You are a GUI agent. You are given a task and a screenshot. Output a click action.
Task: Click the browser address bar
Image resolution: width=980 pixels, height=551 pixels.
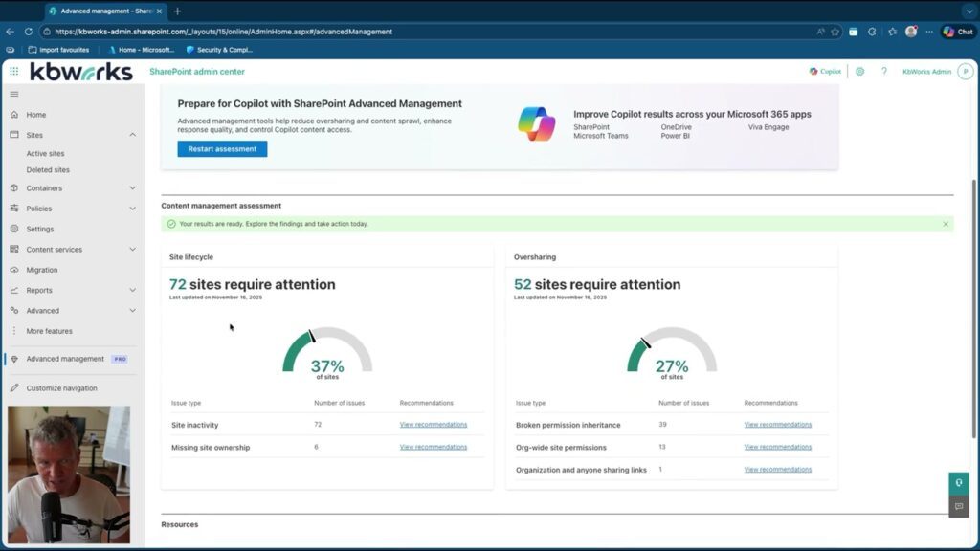(432, 32)
